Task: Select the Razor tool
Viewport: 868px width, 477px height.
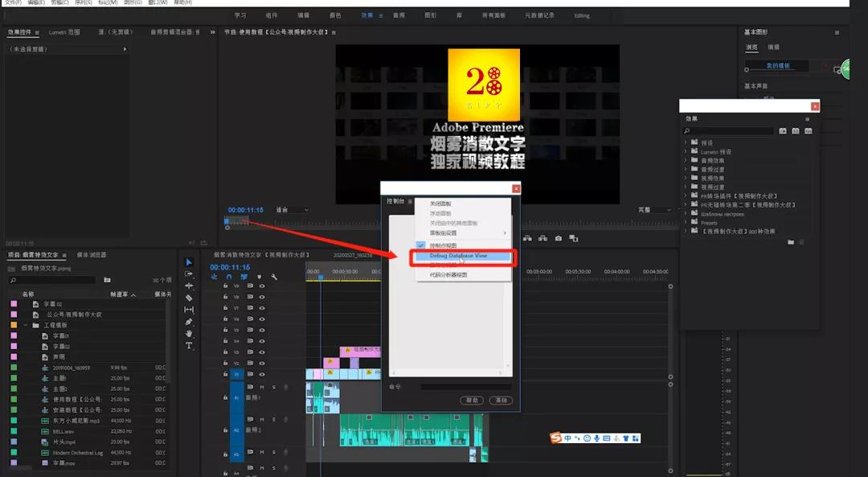Action: [189, 298]
